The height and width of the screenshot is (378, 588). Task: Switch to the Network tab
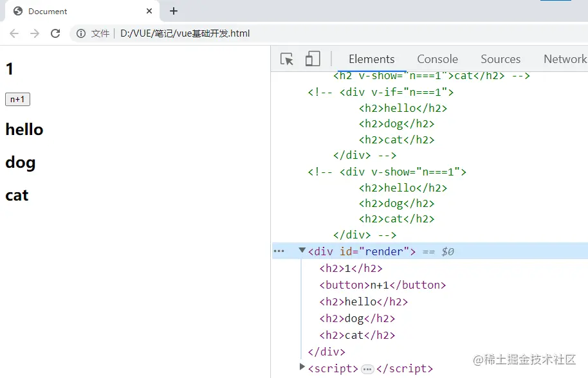[x=565, y=59]
